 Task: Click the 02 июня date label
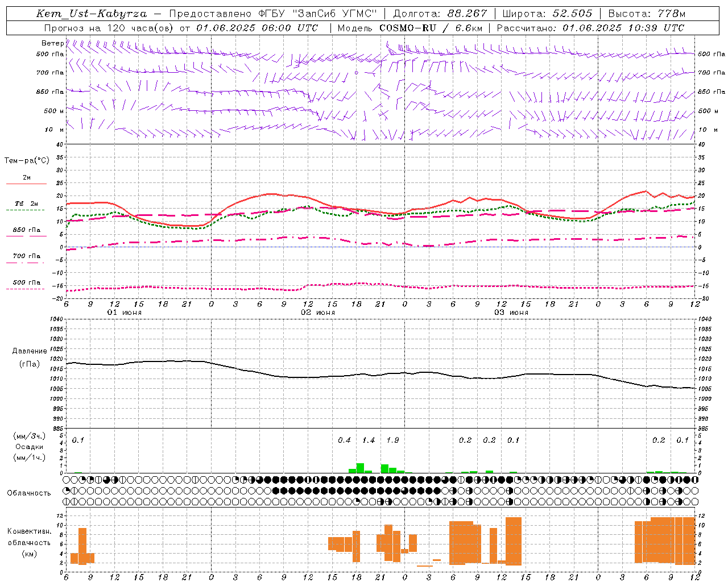point(318,313)
